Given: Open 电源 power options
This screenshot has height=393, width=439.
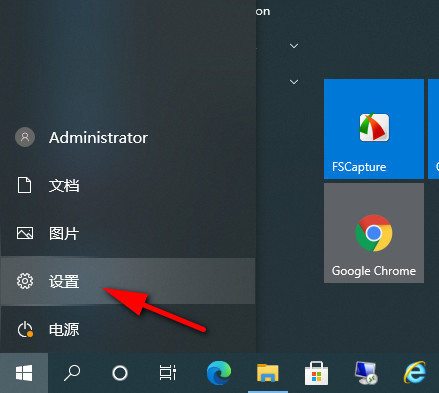Looking at the screenshot, I should tap(128, 329).
